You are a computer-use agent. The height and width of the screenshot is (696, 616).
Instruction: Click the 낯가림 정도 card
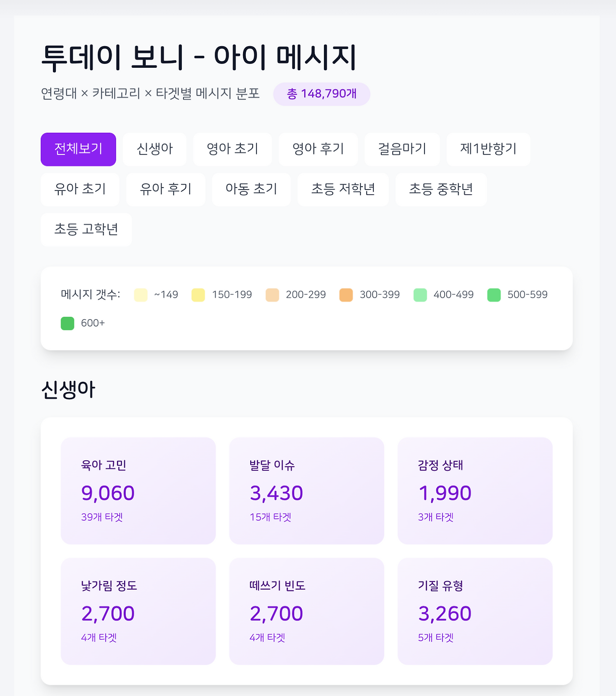[x=138, y=611]
